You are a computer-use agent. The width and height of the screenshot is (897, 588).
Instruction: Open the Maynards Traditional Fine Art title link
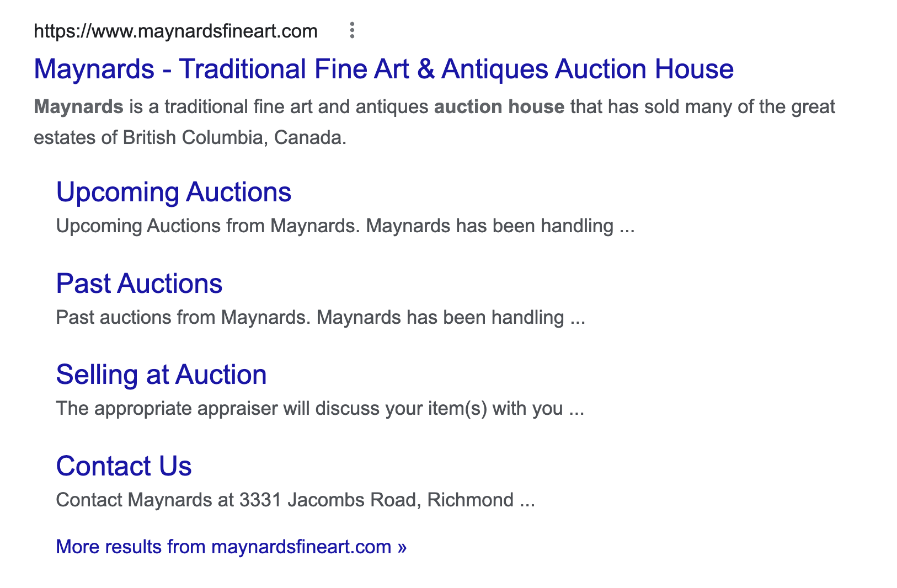pos(383,69)
